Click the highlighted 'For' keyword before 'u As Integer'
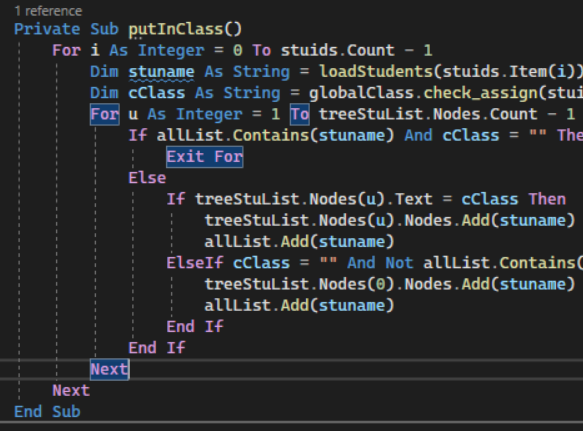Viewport: 583px width, 431px height. pyautogui.click(x=105, y=115)
